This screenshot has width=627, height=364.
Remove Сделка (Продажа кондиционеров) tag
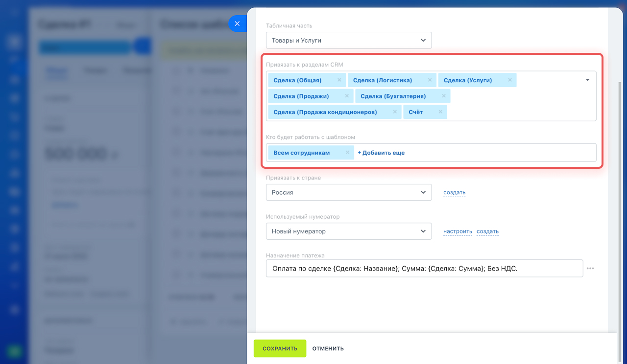pyautogui.click(x=394, y=112)
